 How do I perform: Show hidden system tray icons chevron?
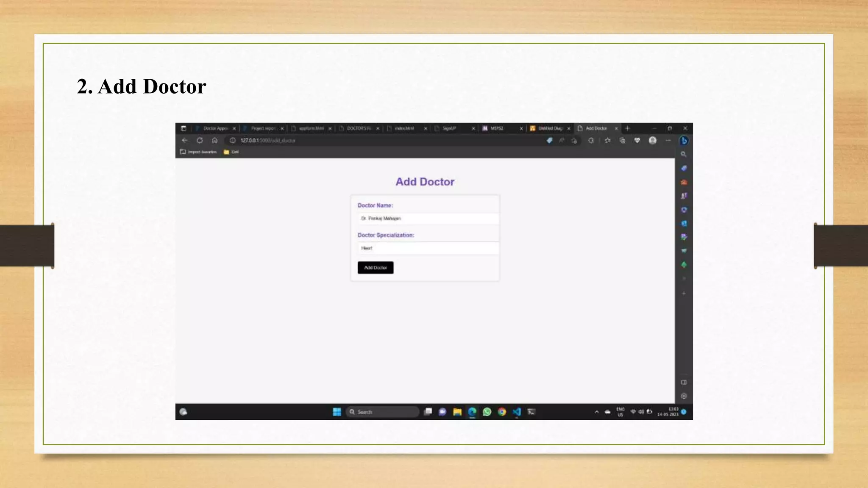tap(596, 412)
